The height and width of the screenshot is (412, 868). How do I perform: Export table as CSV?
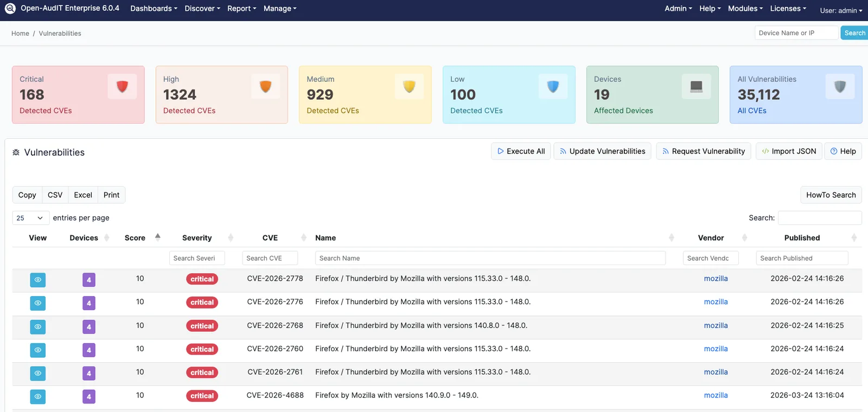click(x=55, y=195)
